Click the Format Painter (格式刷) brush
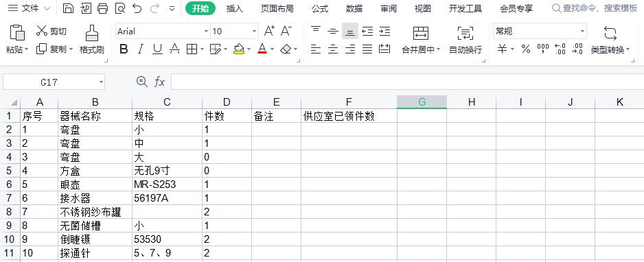 [x=91, y=40]
